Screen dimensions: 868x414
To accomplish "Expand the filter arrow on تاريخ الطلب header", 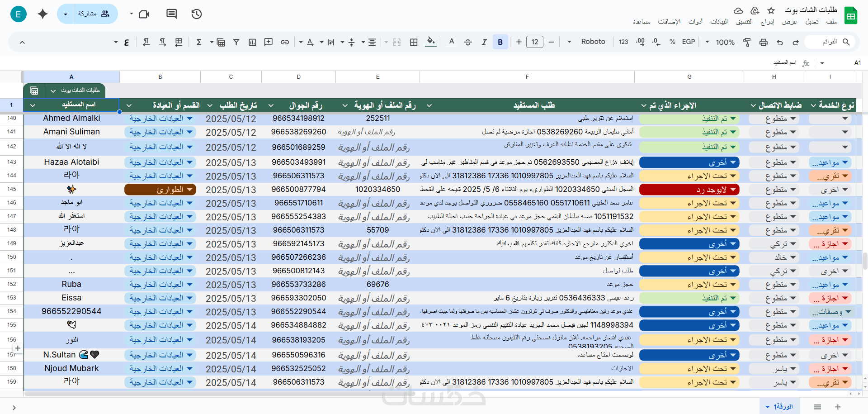I will pyautogui.click(x=210, y=105).
